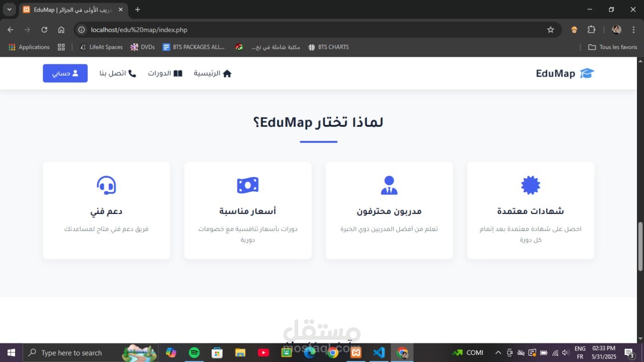Click the EduMap graduation cap logo icon

coord(587,74)
